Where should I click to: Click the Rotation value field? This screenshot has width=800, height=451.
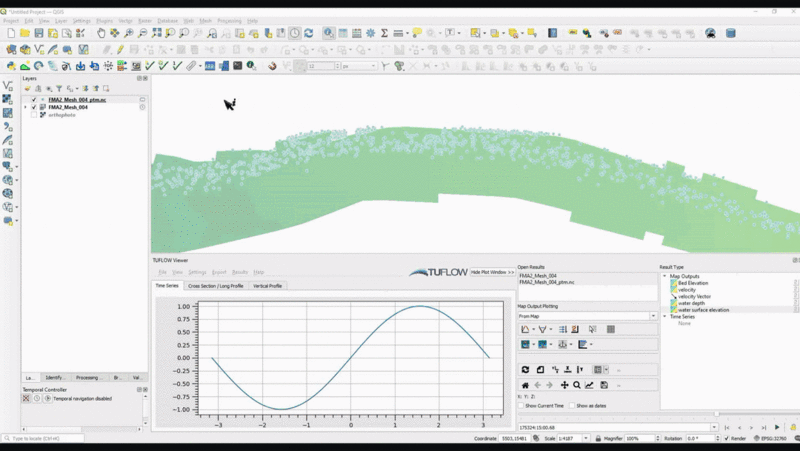(x=699, y=438)
